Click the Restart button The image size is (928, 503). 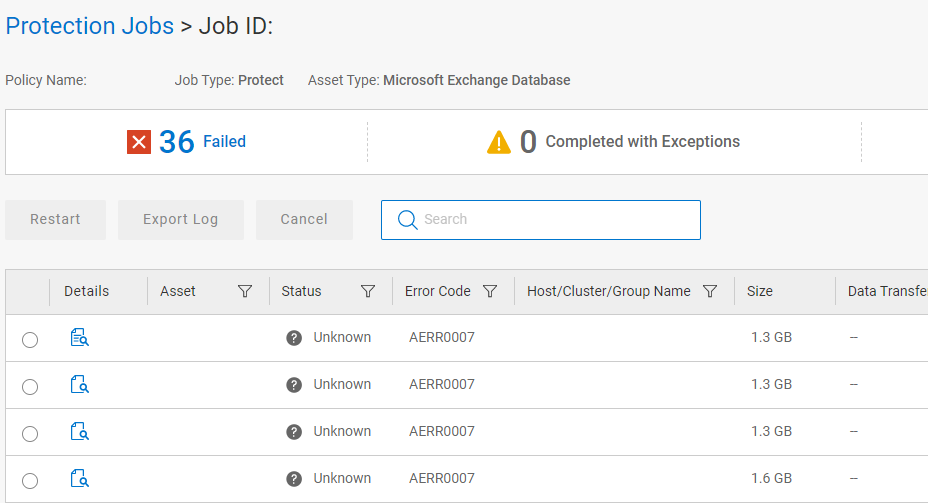(x=55, y=220)
